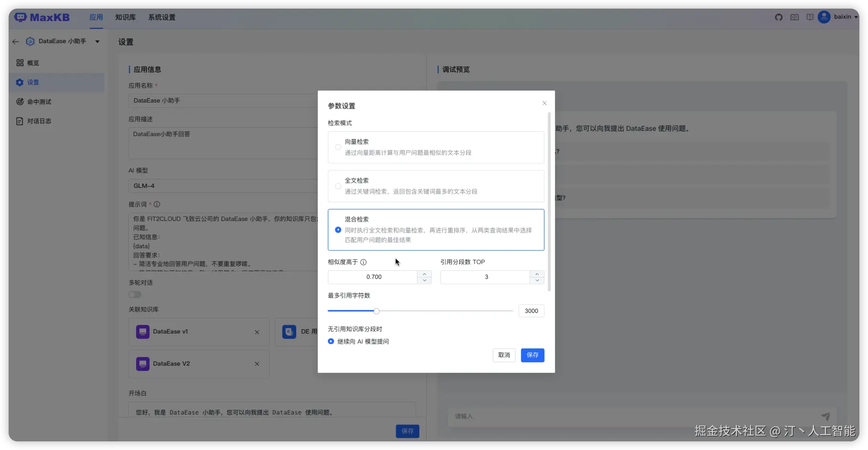Increase the TOP segments count

[x=537, y=274]
